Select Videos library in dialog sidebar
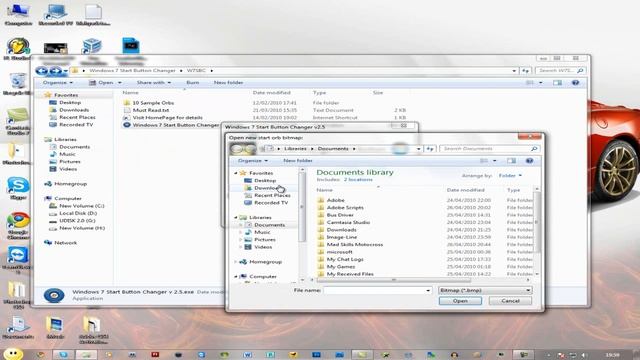Viewport: 640px width, 360px height. 263,247
